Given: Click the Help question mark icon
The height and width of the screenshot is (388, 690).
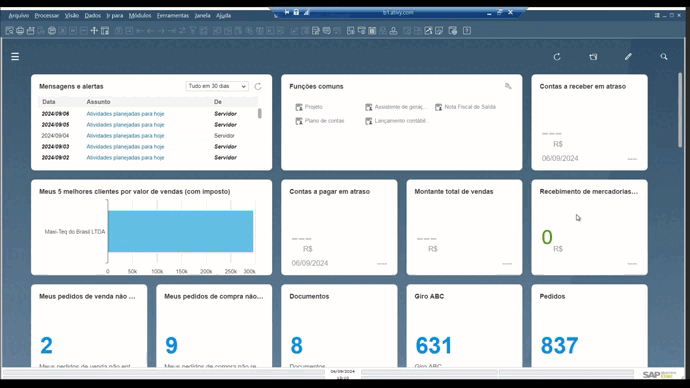Looking at the screenshot, I should pyautogui.click(x=467, y=31).
